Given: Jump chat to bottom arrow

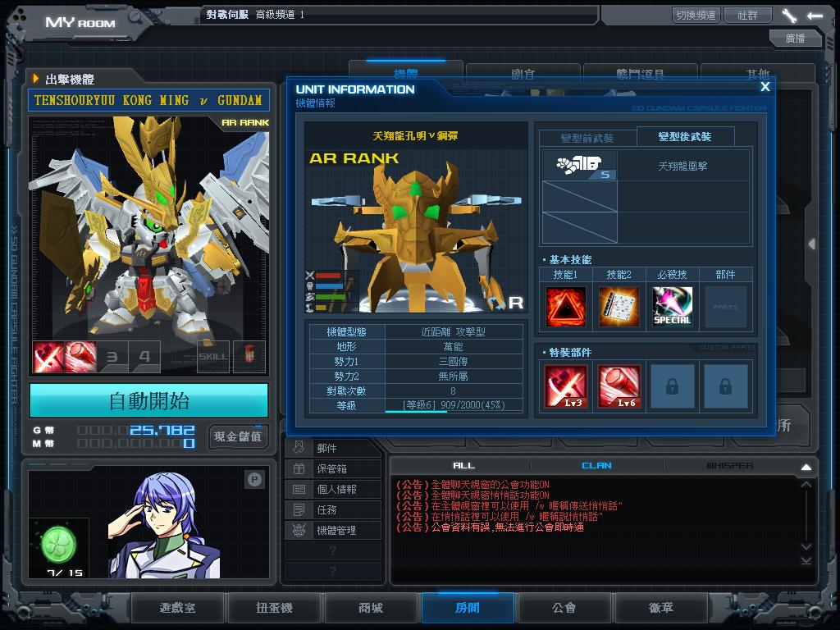Looking at the screenshot, I should (806, 560).
